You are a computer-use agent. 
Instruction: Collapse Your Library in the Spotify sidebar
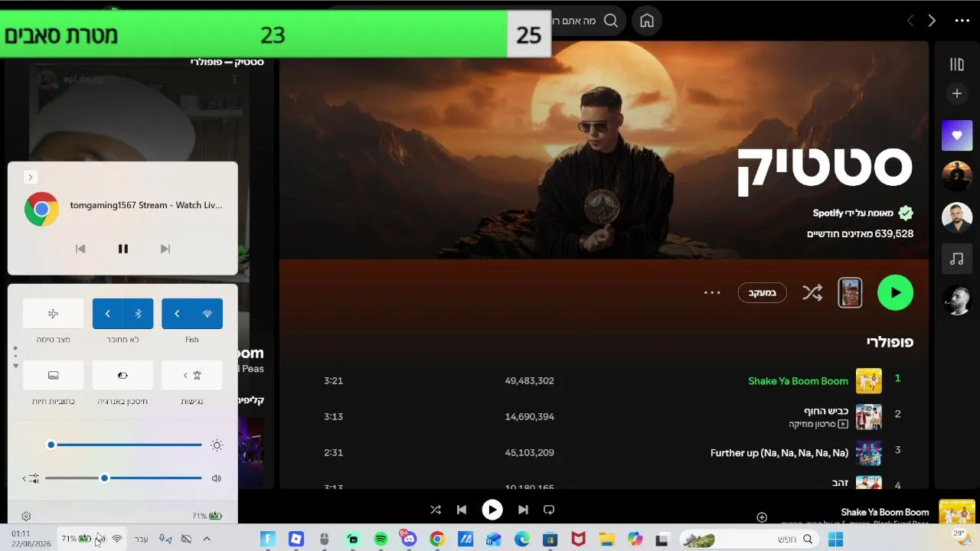(x=957, y=65)
